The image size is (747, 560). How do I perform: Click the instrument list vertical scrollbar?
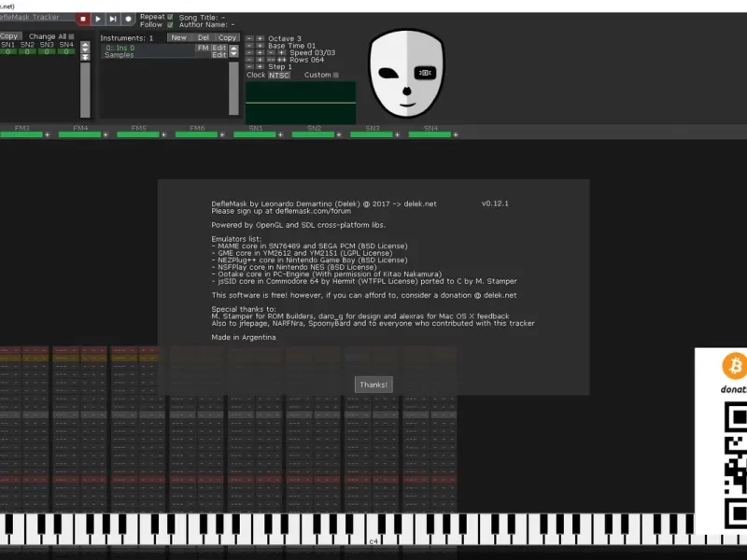(x=233, y=88)
